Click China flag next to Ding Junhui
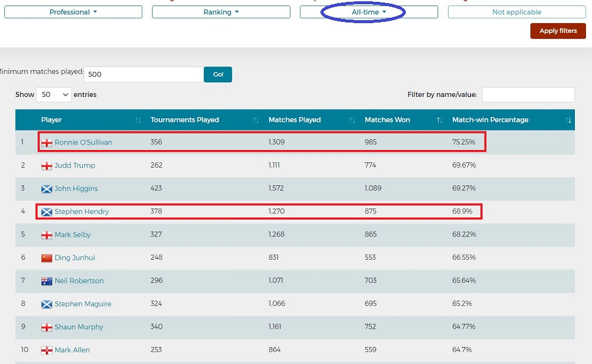Screen dimensions: 592x364 [x=46, y=258]
